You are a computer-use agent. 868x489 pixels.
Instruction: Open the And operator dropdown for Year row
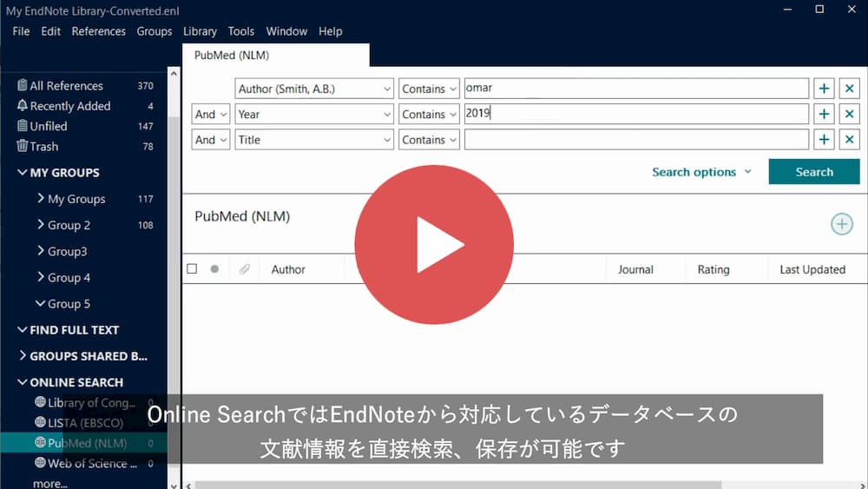point(211,114)
